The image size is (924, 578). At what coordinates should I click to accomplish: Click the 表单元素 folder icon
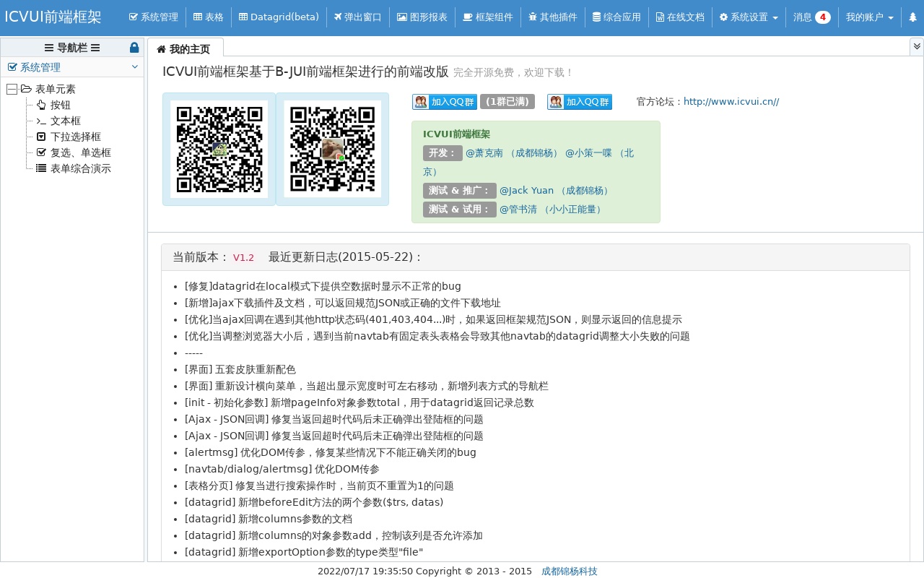pyautogui.click(x=26, y=89)
